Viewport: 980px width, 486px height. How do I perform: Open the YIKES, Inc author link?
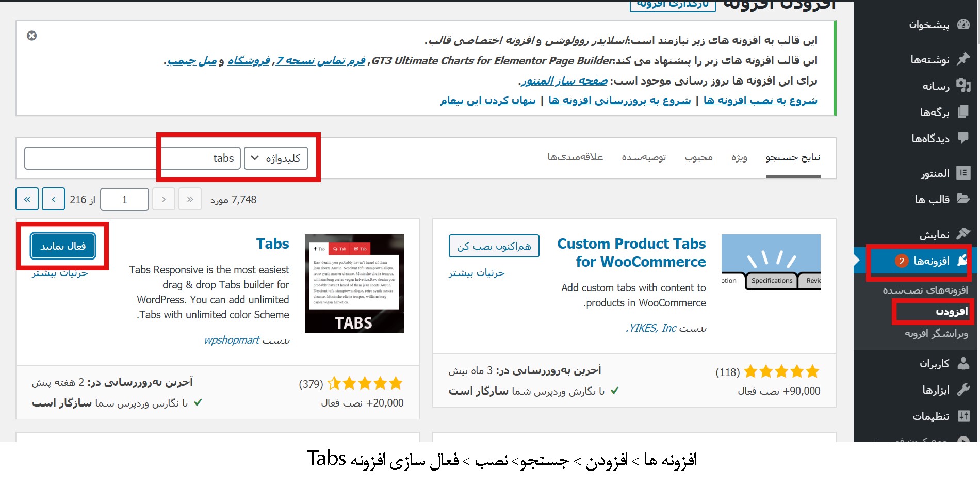click(651, 328)
